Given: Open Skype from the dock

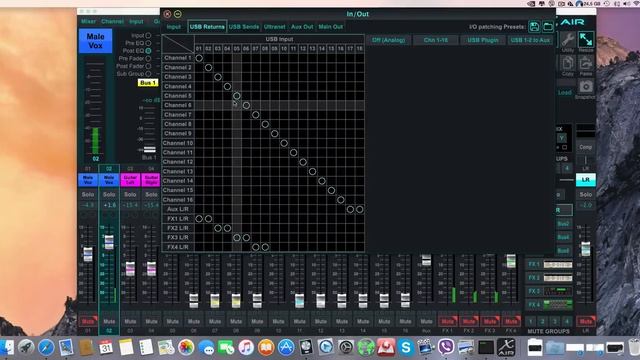Looking at the screenshot, I should [x=406, y=347].
